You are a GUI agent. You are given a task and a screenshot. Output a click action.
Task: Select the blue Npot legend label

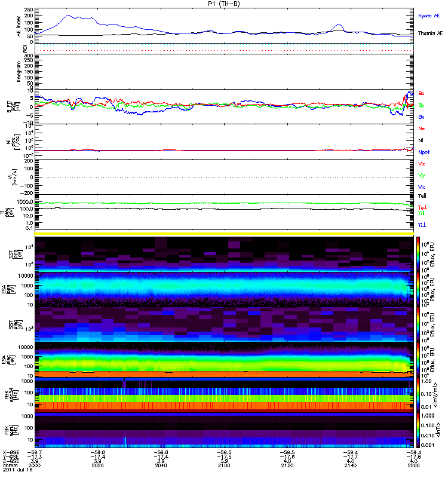click(424, 152)
